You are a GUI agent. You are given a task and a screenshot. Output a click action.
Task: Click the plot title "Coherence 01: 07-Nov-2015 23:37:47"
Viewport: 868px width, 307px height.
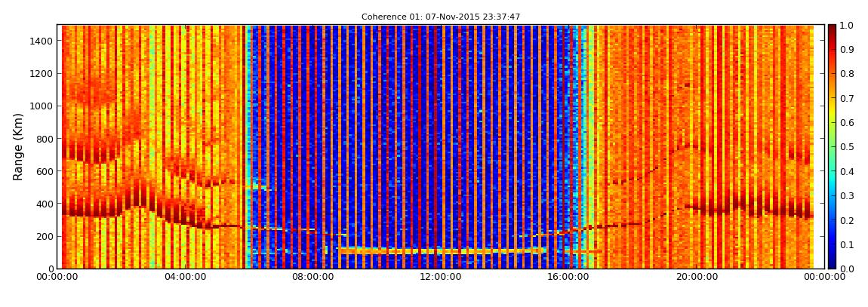click(x=441, y=17)
